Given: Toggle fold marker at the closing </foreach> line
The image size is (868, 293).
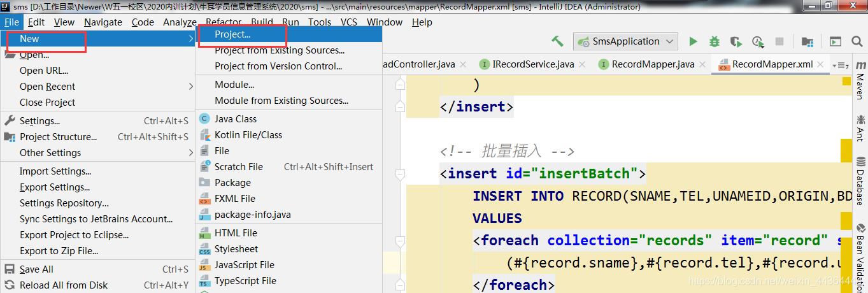Looking at the screenshot, I should click(400, 285).
